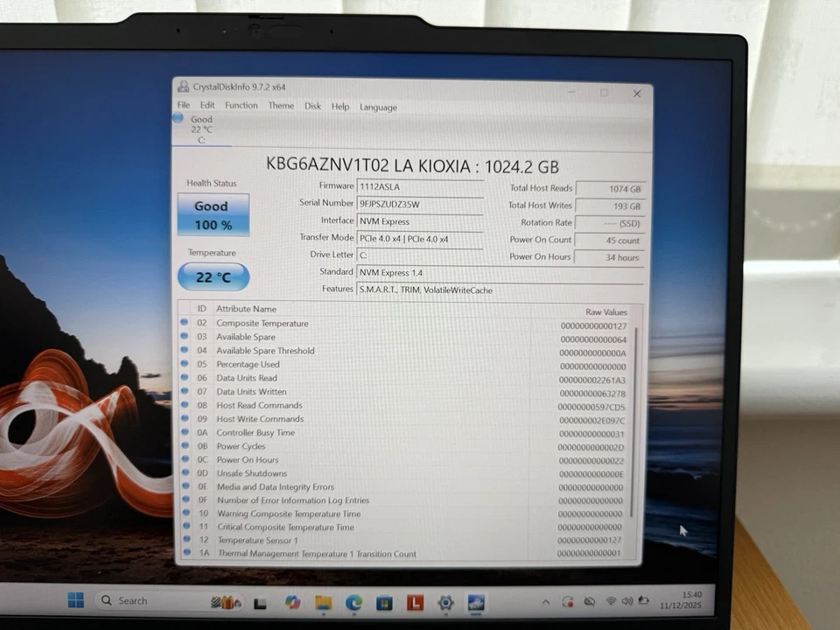The height and width of the screenshot is (630, 840).
Task: Click the Wi-Fi network tray icon
Action: pos(610,601)
